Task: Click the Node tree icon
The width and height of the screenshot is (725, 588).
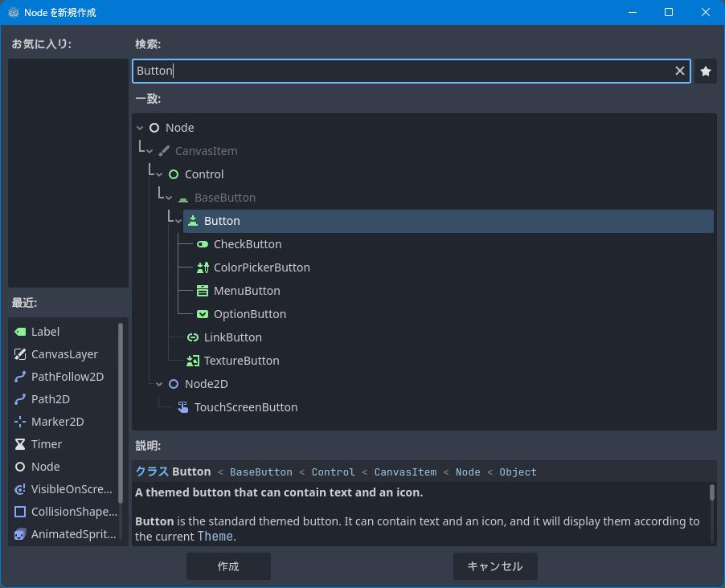Action: point(154,128)
